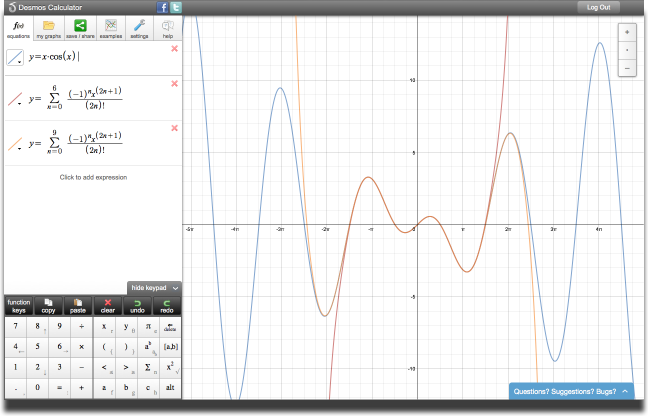Click the Desmos Calculator logo
648x416 pixels.
(x=45, y=7)
